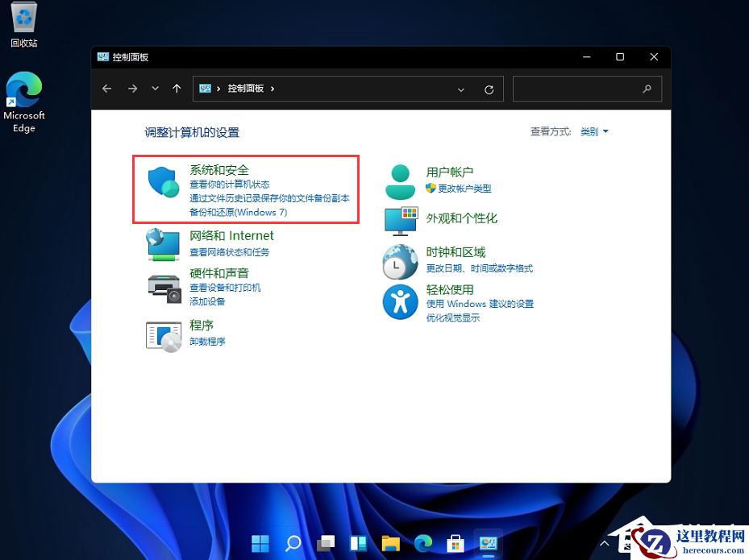Click the 卸载程序 link
This screenshot has width=749, height=560.
point(209,342)
